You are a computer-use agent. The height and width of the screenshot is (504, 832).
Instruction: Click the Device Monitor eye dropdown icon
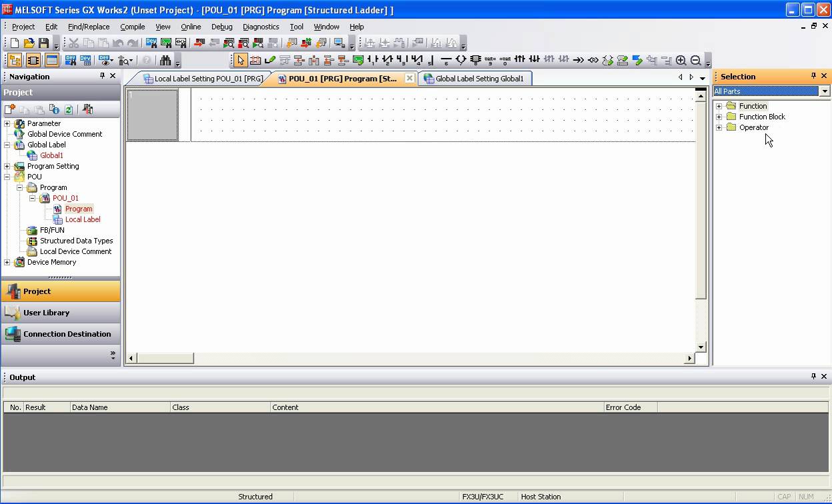tap(107, 61)
